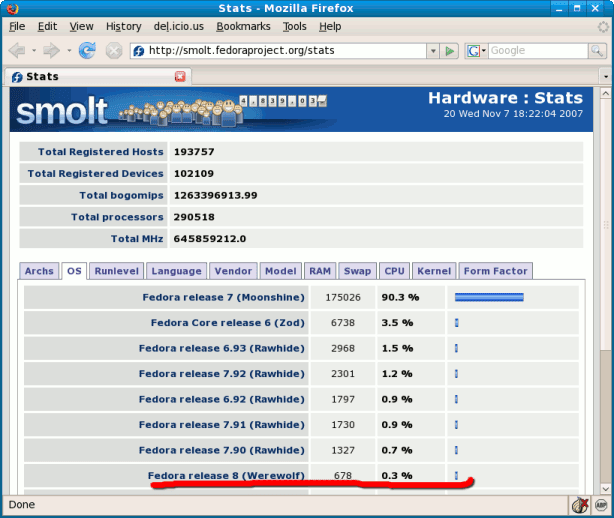
Task: Switch to the Language tab
Action: coord(176,271)
